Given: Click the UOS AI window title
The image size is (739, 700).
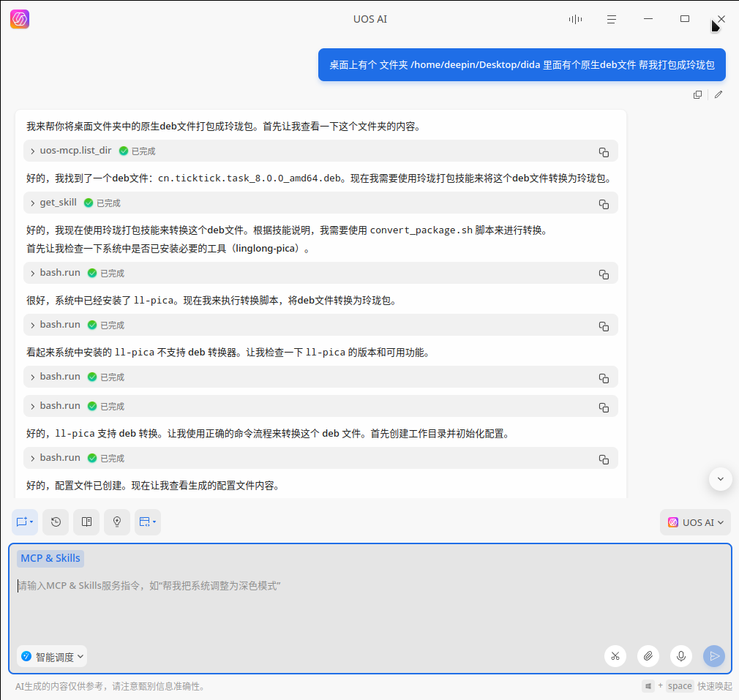Looking at the screenshot, I should pos(370,19).
